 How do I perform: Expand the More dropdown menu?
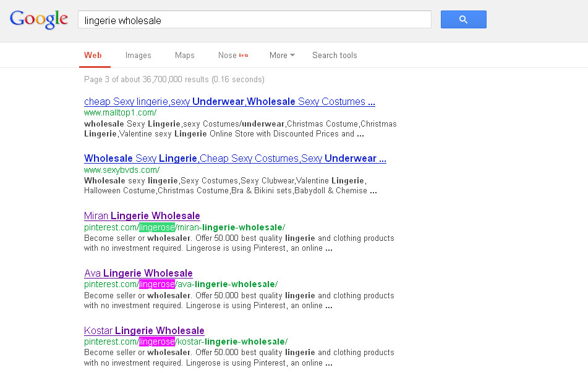point(282,56)
